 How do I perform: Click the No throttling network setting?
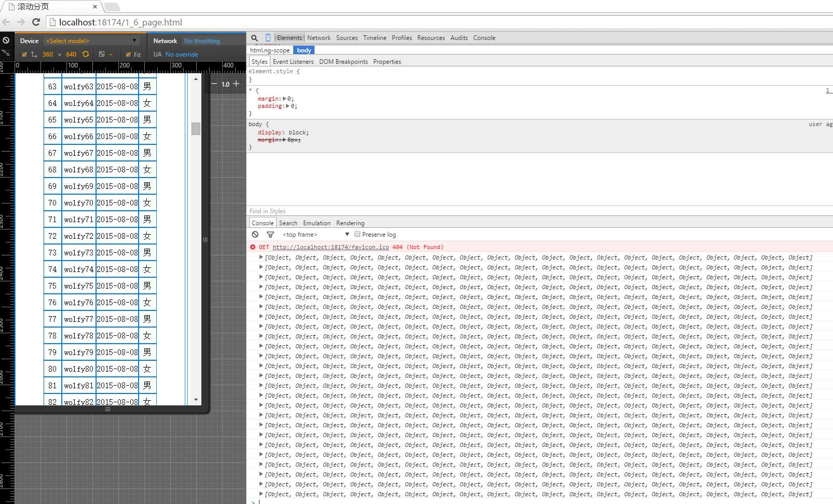coord(202,41)
